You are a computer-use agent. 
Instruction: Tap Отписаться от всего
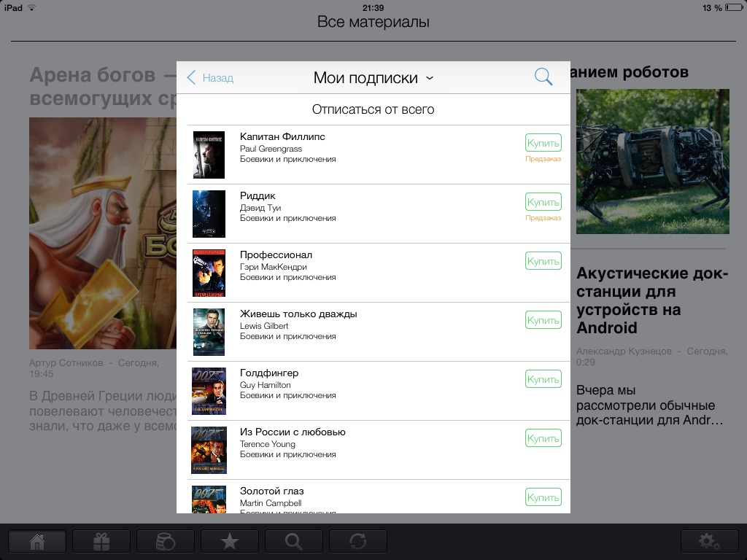click(373, 109)
